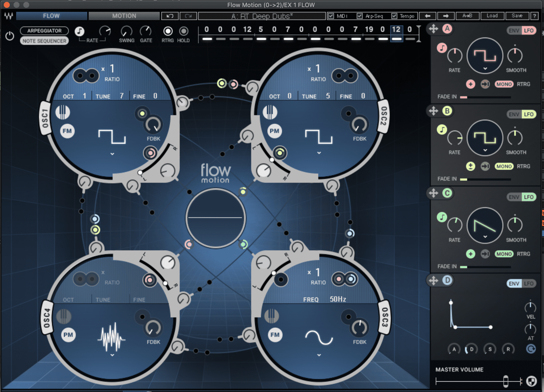544x392 pixels.
Task: Click the undo arrow button
Action: (170, 16)
